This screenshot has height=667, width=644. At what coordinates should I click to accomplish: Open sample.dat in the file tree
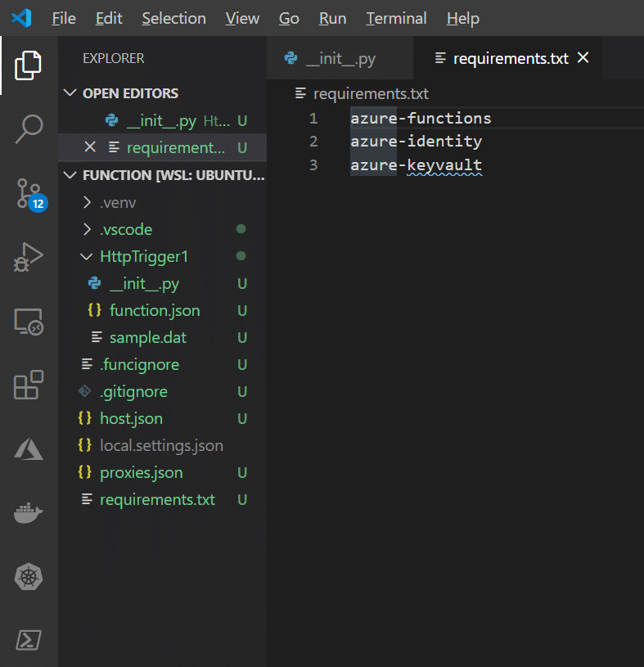[163, 337]
